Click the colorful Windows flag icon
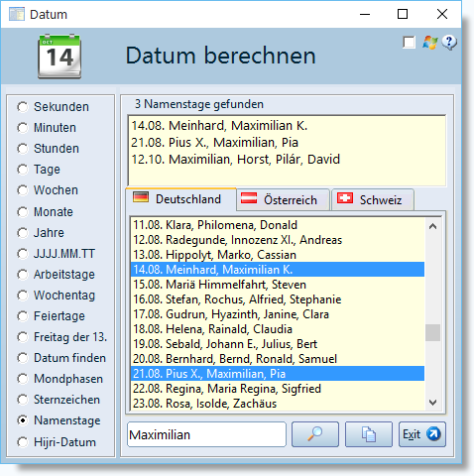Viewport: 474px width, 476px height. tap(429, 43)
